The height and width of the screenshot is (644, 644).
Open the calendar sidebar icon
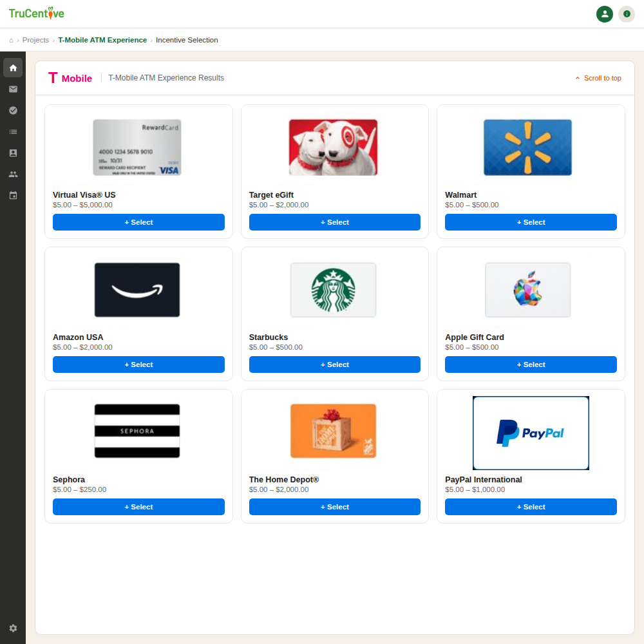(13, 196)
